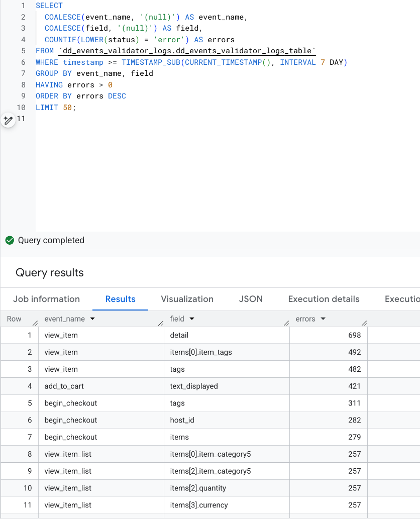Switch to the JSON tab
420x519 pixels.
pyautogui.click(x=251, y=299)
